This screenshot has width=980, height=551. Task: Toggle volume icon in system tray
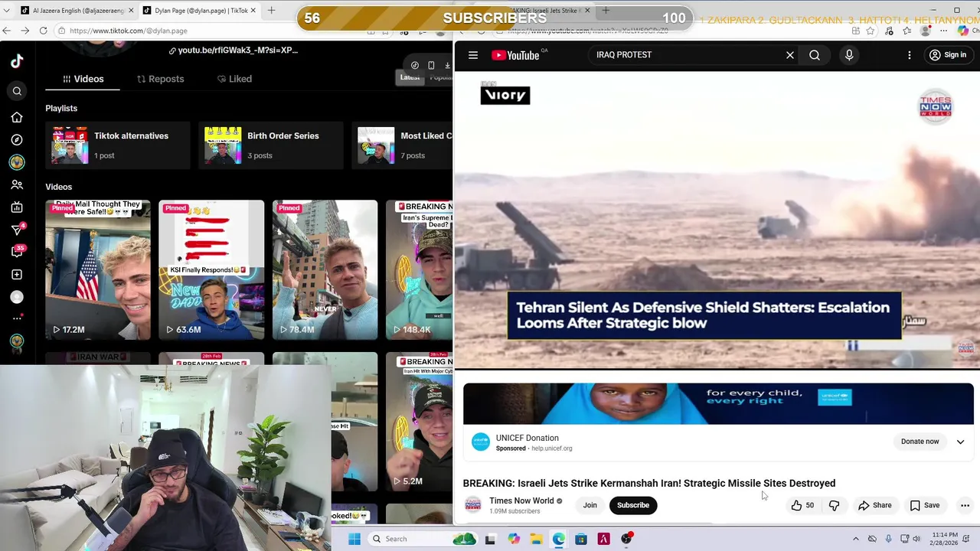[x=917, y=539]
